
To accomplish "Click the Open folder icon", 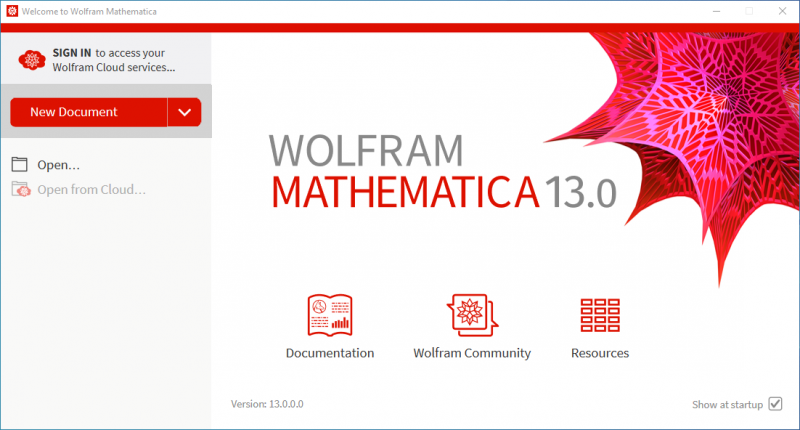I will [x=19, y=164].
